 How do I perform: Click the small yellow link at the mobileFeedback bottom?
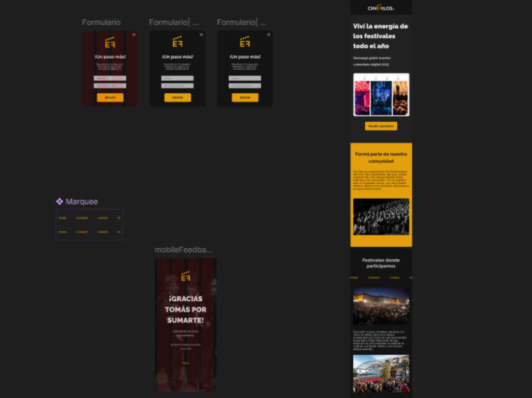point(186,363)
